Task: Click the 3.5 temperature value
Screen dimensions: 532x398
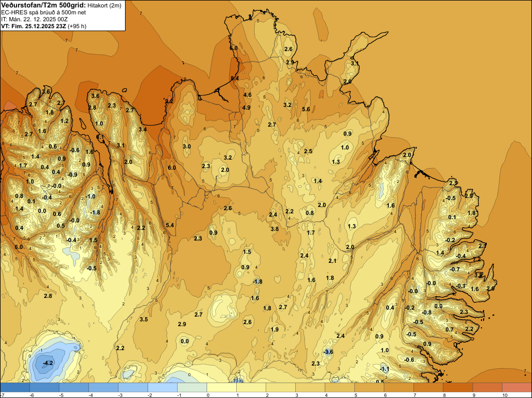Action: [x=144, y=320]
